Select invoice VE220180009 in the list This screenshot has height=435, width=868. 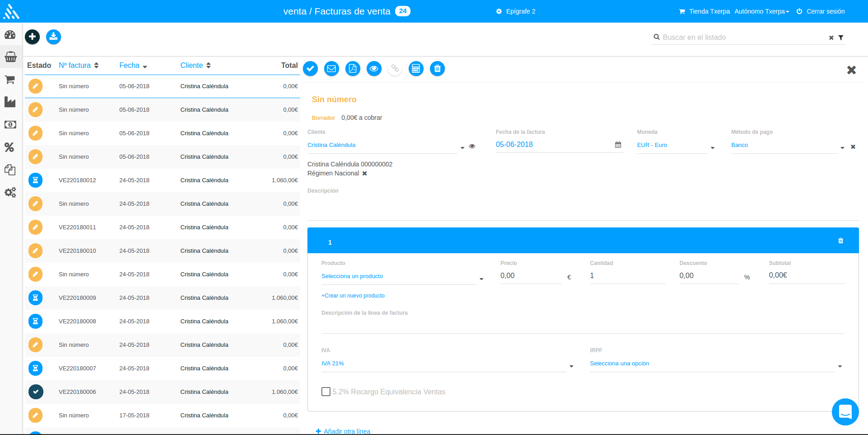click(162, 298)
